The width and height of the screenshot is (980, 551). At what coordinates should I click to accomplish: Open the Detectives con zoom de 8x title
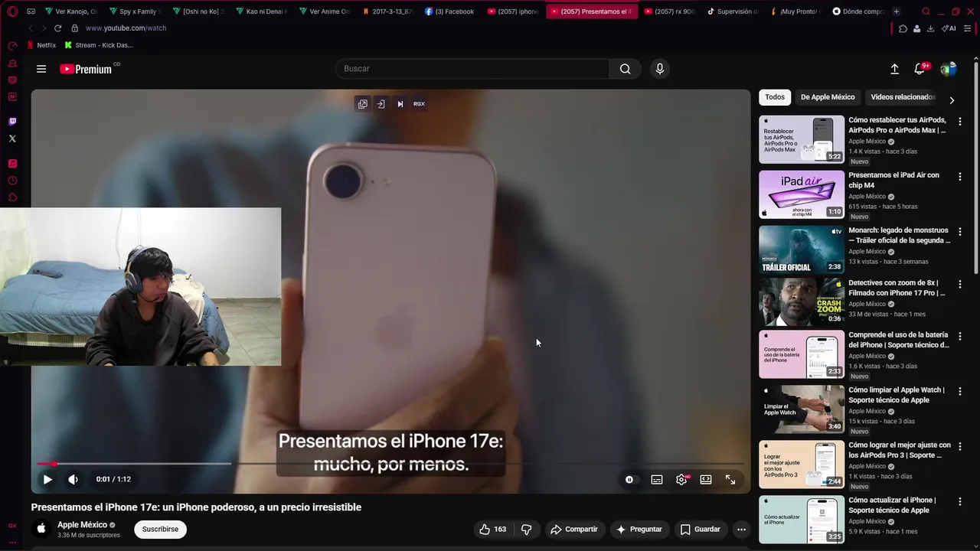[897, 288]
